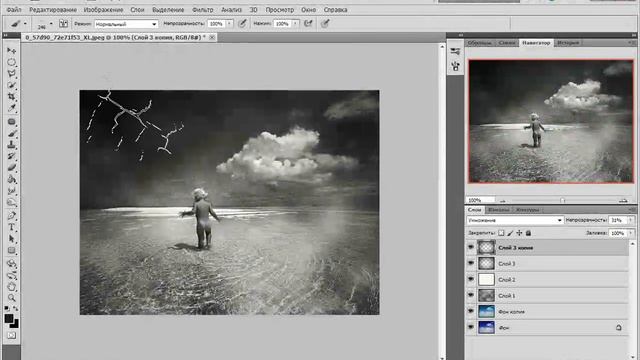
Task: Select the Spot Healing Brush tool
Action: (x=11, y=122)
